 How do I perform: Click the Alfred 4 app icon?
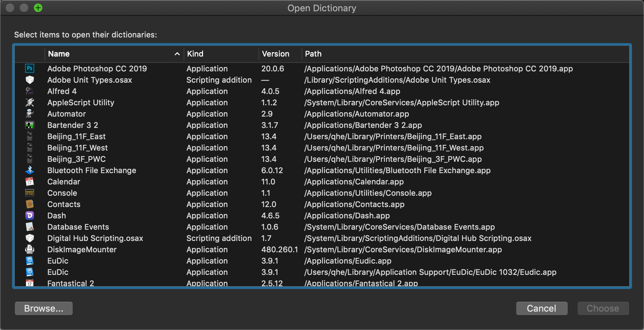pyautogui.click(x=30, y=91)
